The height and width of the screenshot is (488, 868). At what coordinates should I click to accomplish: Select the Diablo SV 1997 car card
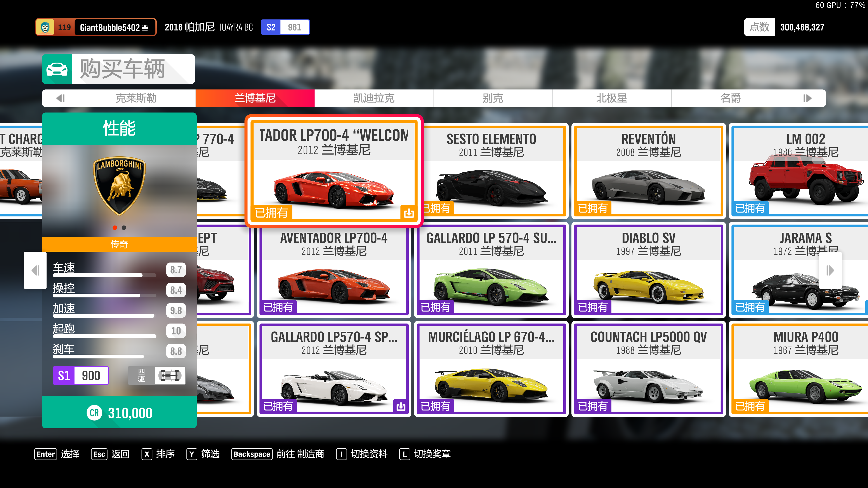(x=648, y=270)
